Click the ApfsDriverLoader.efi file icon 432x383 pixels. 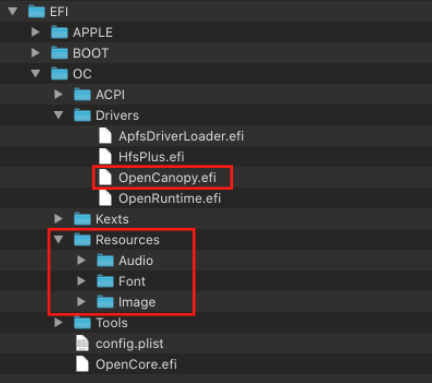pyautogui.click(x=105, y=136)
